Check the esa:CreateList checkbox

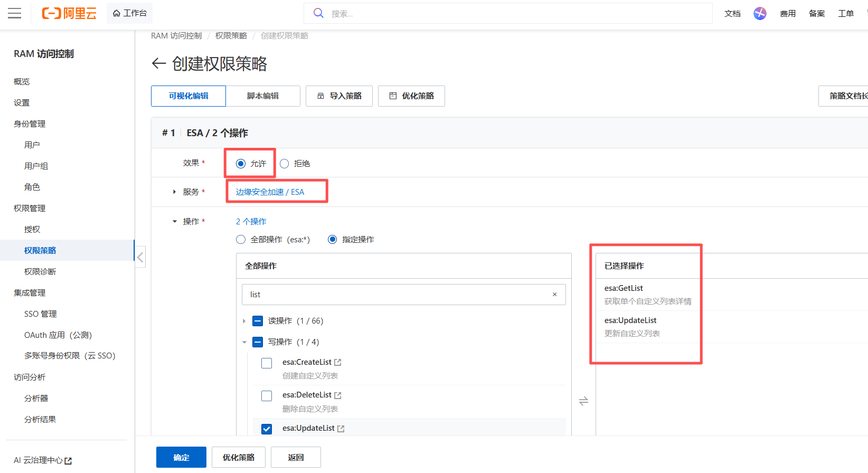tap(267, 363)
